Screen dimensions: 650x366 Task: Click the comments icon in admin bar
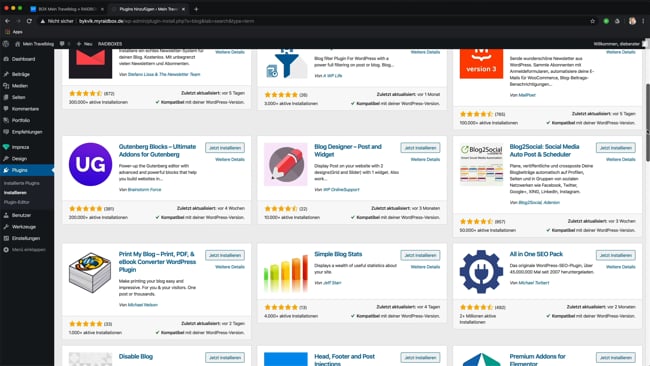click(62, 44)
